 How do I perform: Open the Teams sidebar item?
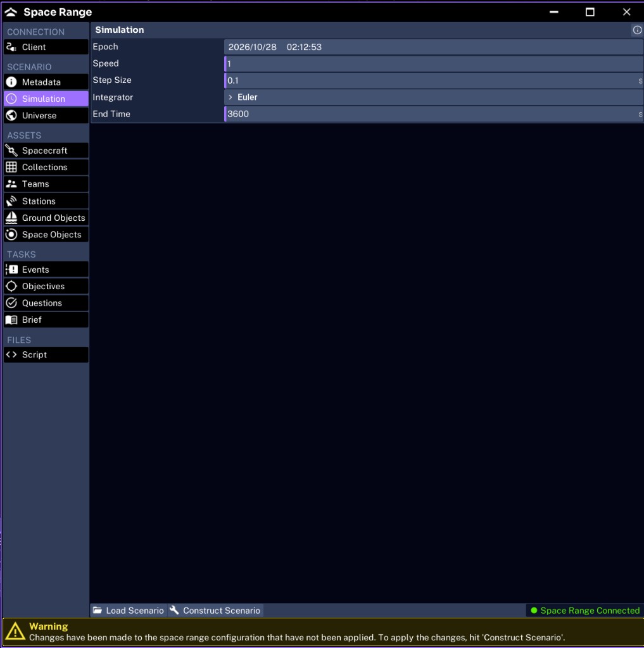point(46,184)
